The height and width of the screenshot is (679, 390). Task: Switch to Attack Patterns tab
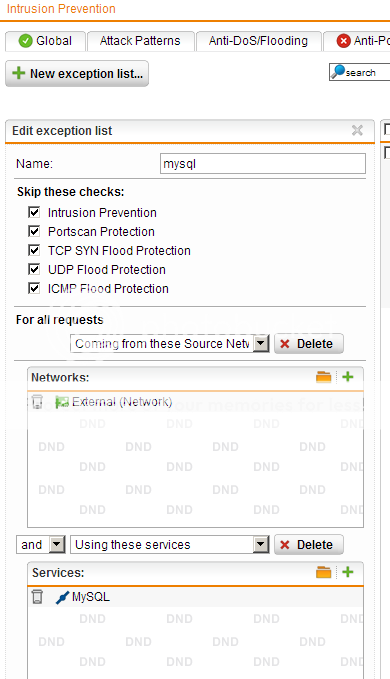click(x=140, y=41)
